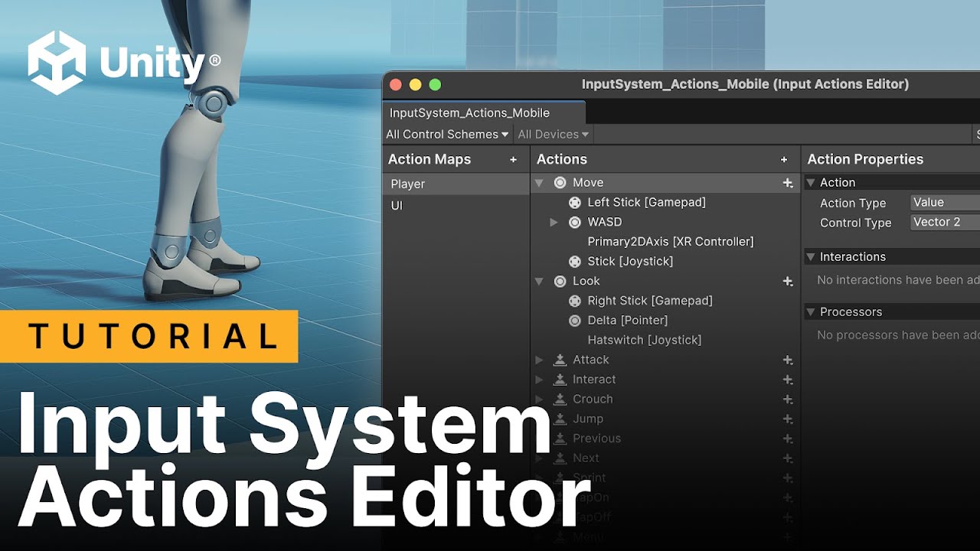The height and width of the screenshot is (551, 980).
Task: Open the Action Type dropdown showing Value
Action: click(x=944, y=202)
